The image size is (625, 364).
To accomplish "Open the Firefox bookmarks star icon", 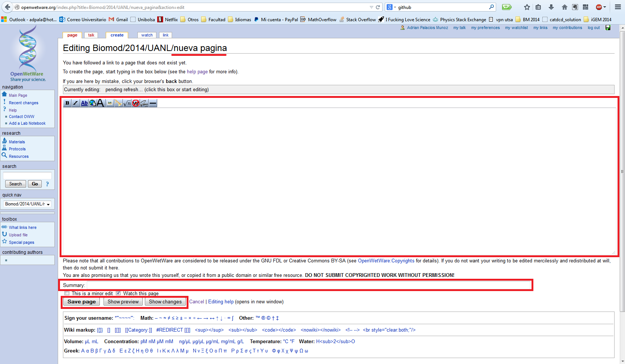I will (527, 7).
